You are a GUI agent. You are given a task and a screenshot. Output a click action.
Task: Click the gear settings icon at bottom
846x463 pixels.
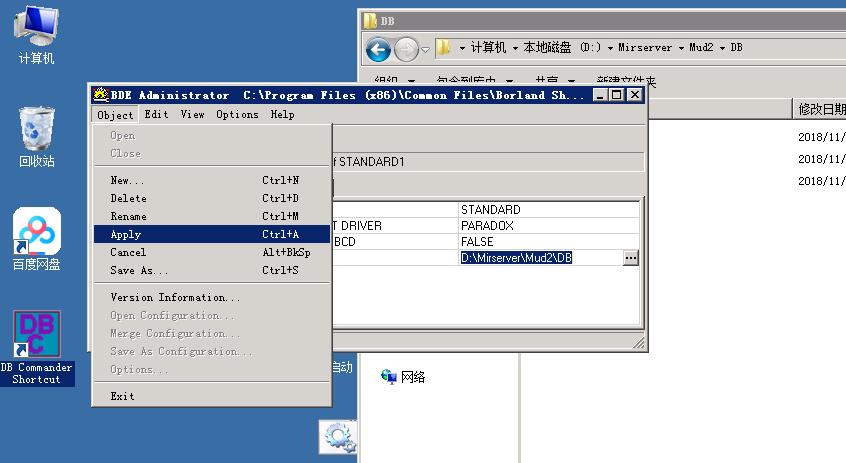pos(339,437)
